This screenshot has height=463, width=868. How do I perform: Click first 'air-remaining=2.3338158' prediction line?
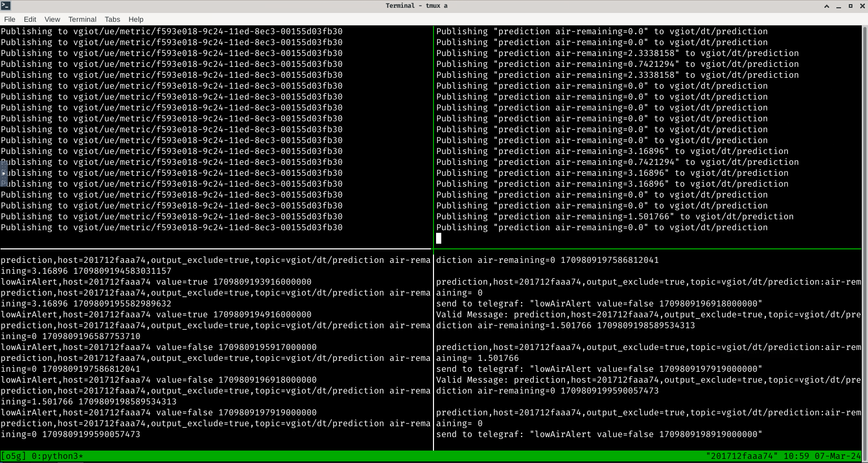(618, 53)
